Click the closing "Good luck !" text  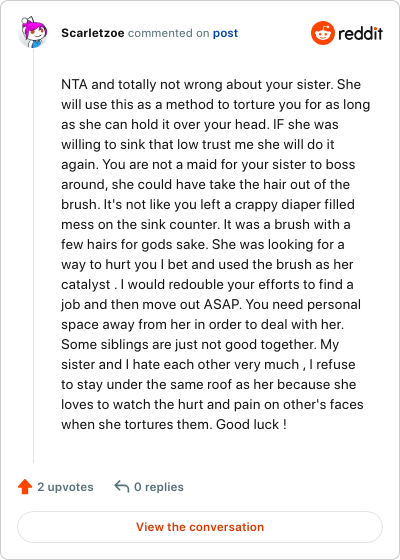click(x=251, y=425)
